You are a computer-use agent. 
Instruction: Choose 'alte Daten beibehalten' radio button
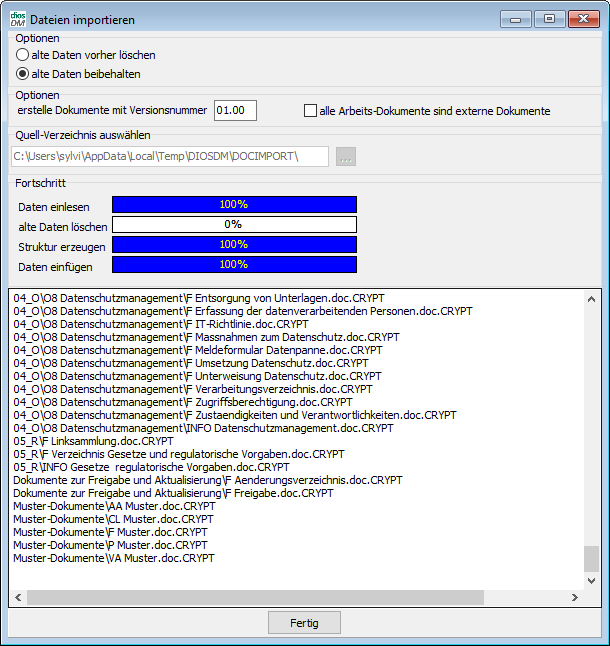pos(23,74)
